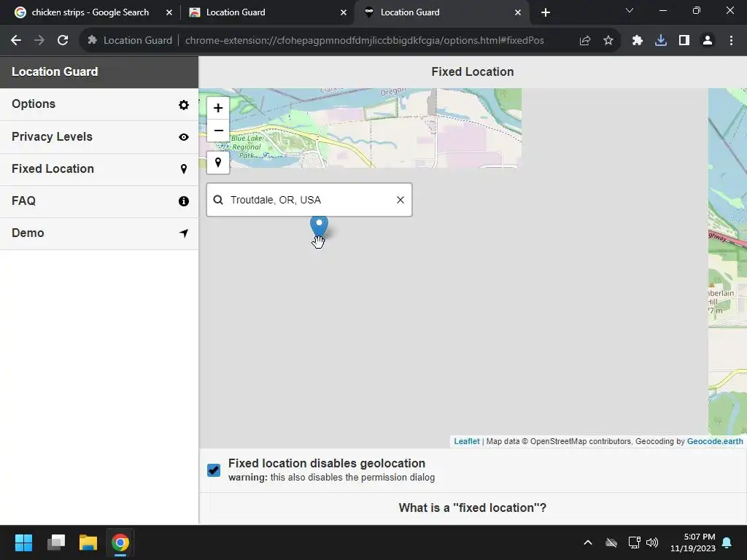Close the active Location Guard tab
The image size is (747, 560).
(x=518, y=13)
